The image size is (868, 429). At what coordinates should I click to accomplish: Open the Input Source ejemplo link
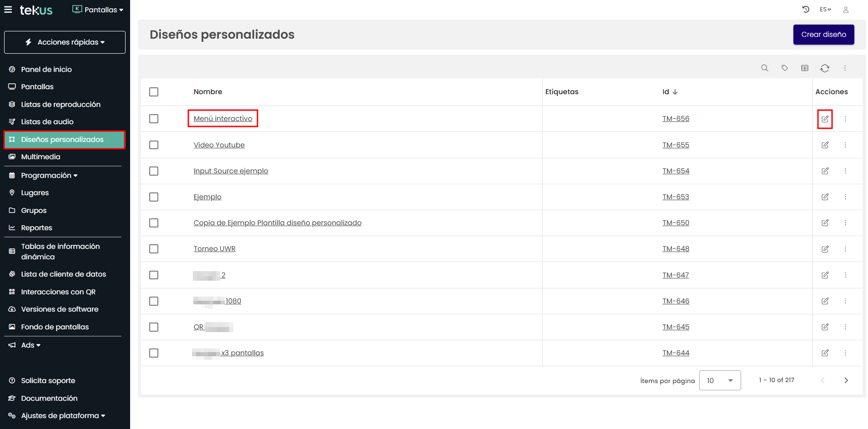click(231, 171)
